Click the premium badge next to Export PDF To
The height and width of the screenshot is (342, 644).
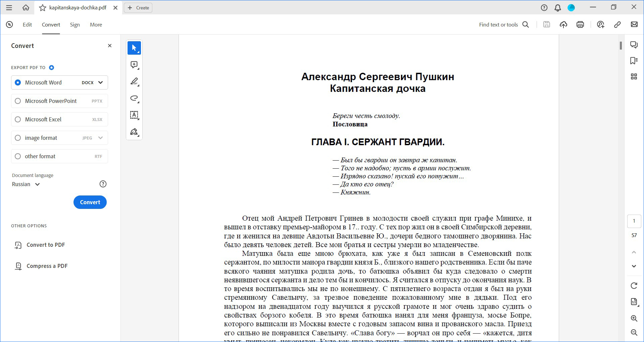pyautogui.click(x=51, y=67)
